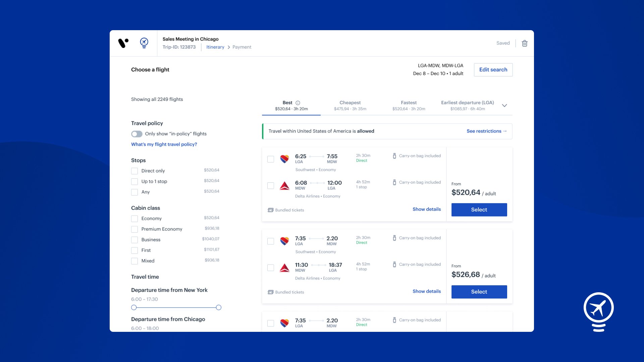Click the trash icon to delete the trip
Viewport: 644px width, 362px height.
point(525,43)
